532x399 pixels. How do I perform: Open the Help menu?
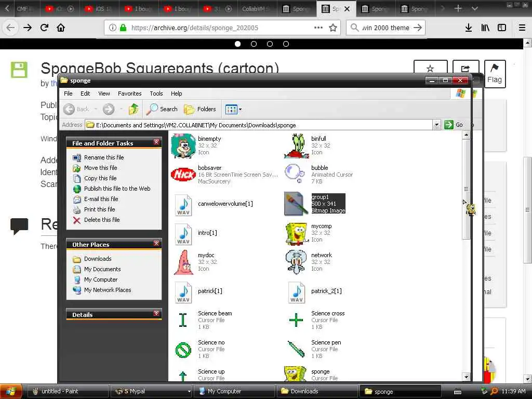(177, 94)
